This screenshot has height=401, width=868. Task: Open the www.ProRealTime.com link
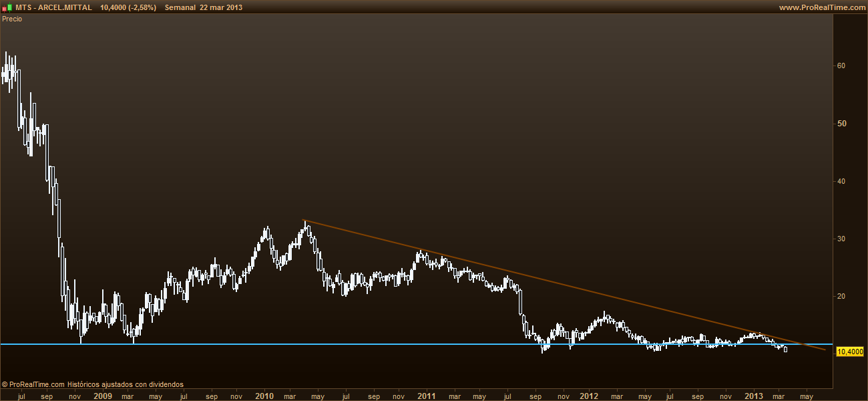[x=821, y=7]
